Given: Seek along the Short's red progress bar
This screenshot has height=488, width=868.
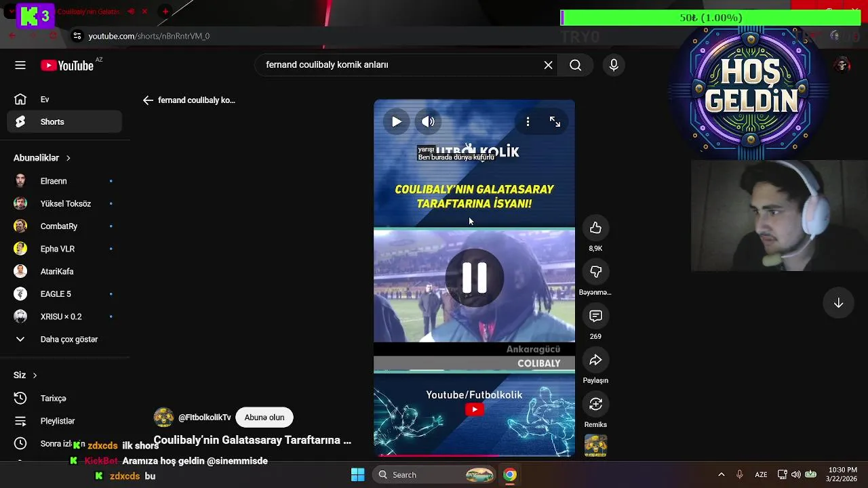Looking at the screenshot, I should point(474,455).
